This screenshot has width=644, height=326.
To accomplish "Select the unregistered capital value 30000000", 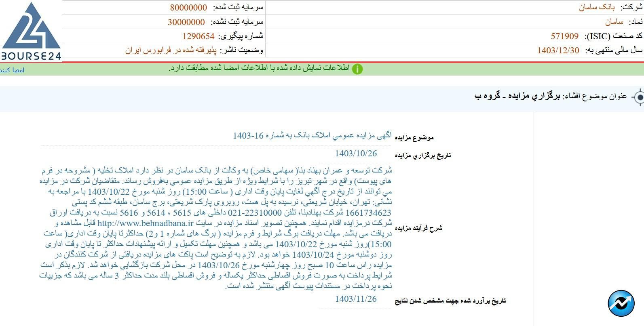I will pos(186,22).
